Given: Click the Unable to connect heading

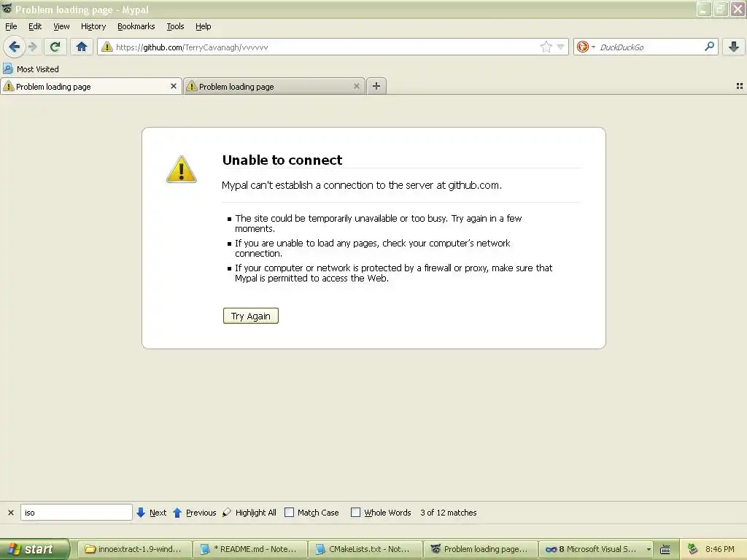Looking at the screenshot, I should (282, 160).
